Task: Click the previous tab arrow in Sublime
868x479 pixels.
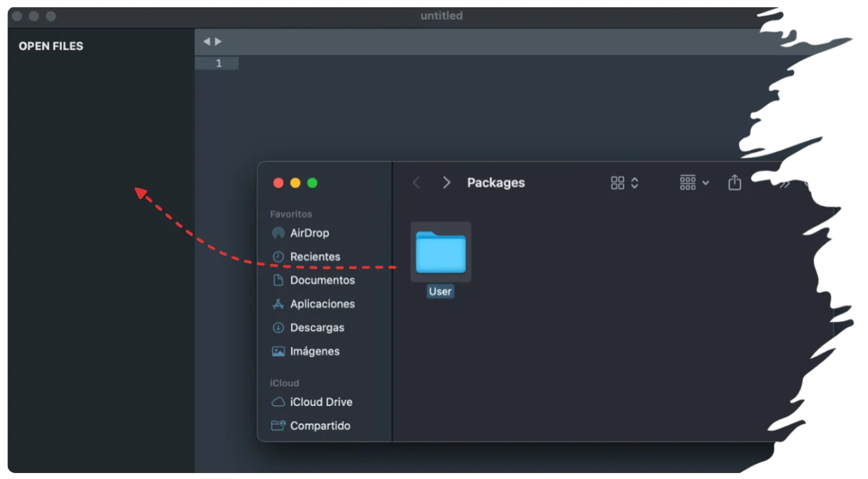Action: pos(206,41)
